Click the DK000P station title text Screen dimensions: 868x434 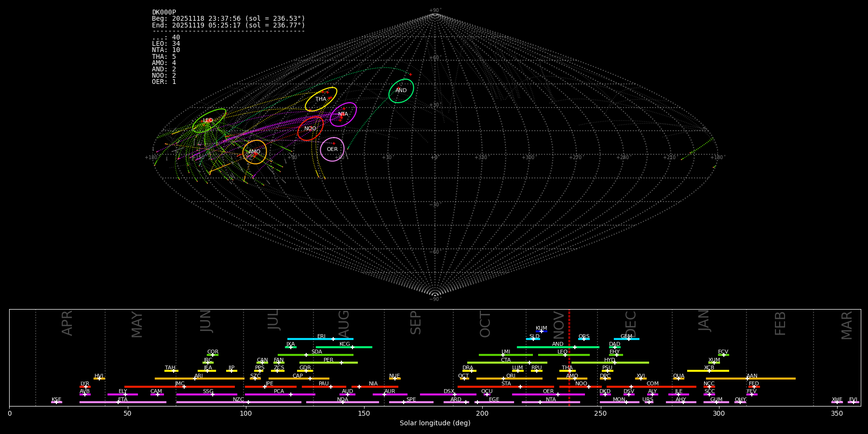point(164,13)
